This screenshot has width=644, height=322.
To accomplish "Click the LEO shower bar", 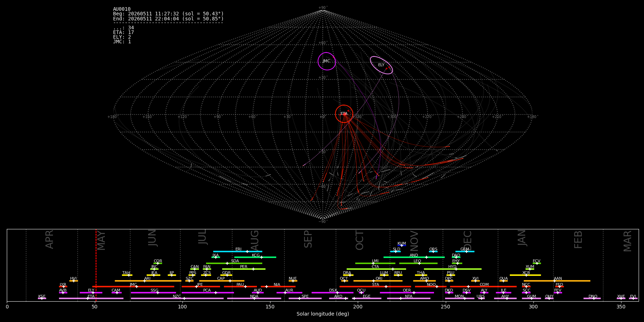I will tap(418, 263).
